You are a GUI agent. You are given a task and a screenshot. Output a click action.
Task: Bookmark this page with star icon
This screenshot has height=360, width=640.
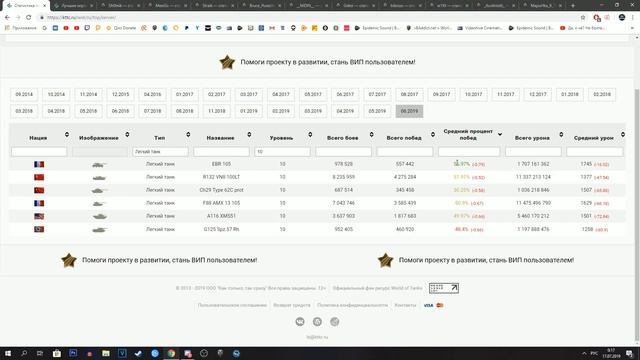[583, 18]
